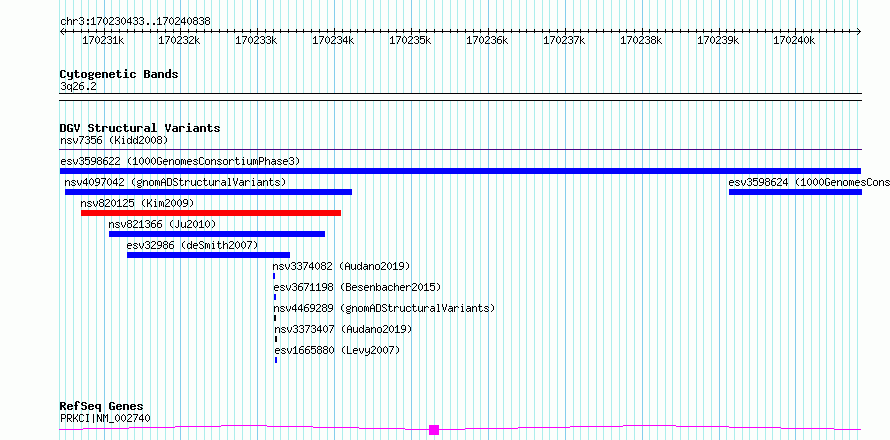The image size is (890, 440).
Task: Click the esv32986 deSmith2007 blue bar
Action: click(208, 255)
